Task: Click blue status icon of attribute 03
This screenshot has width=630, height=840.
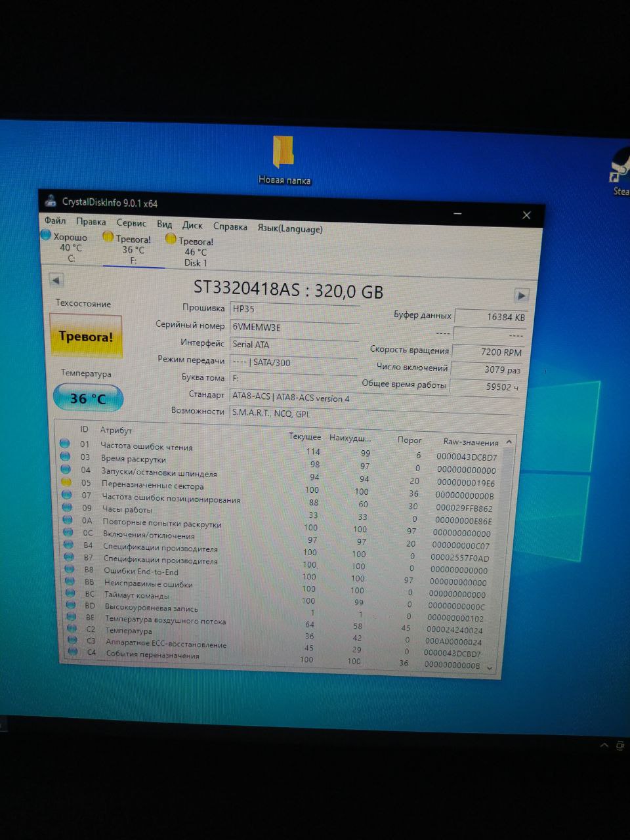Action: 65,456
